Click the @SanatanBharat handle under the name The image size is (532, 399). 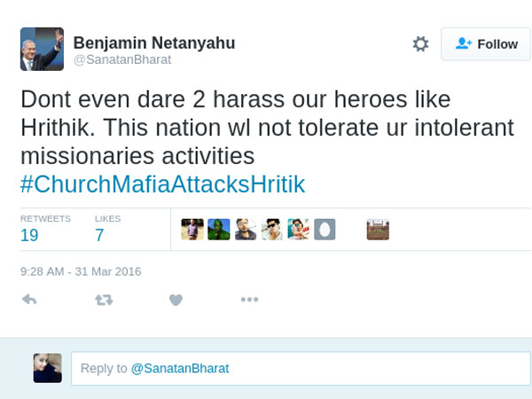coord(121,60)
